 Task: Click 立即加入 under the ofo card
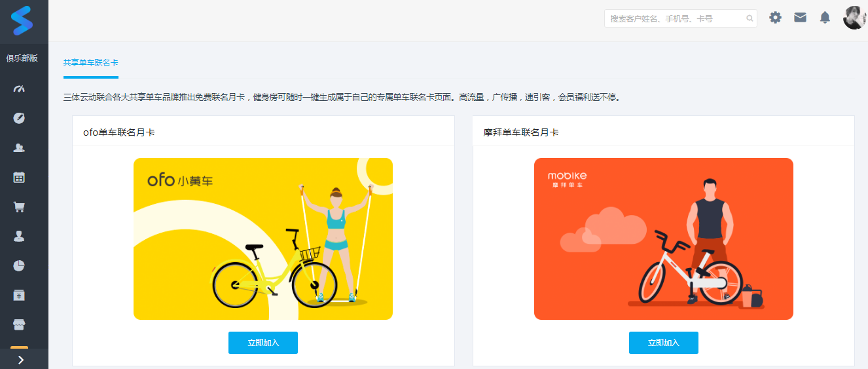[263, 343]
